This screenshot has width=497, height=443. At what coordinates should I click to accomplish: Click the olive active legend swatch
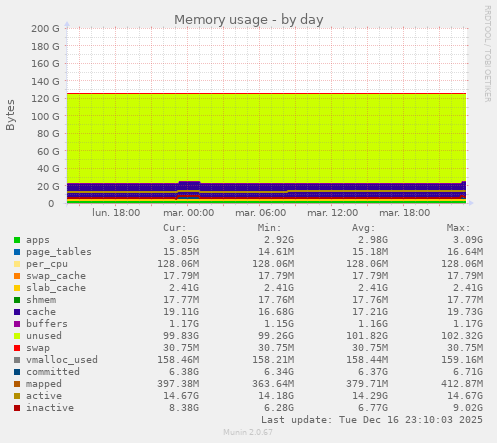[x=17, y=396]
